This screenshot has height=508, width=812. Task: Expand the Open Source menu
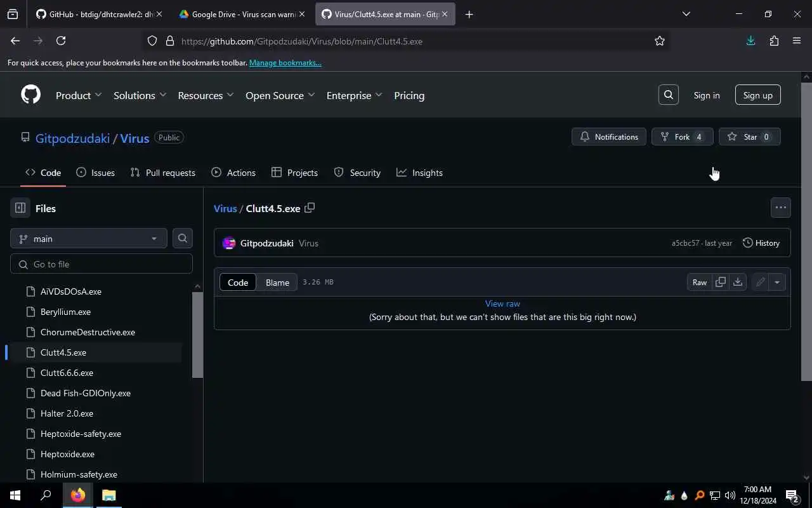tap(280, 95)
